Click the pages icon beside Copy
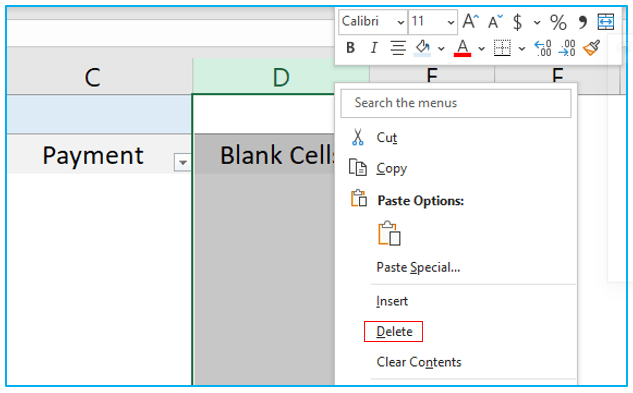Viewport: 633px width, 393px height. pyautogui.click(x=358, y=168)
